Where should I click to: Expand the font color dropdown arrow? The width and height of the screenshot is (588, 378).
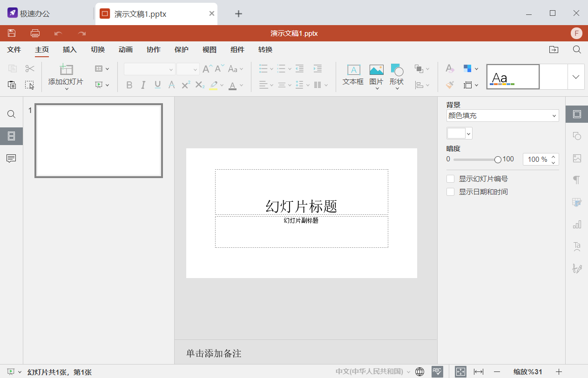[x=242, y=85]
